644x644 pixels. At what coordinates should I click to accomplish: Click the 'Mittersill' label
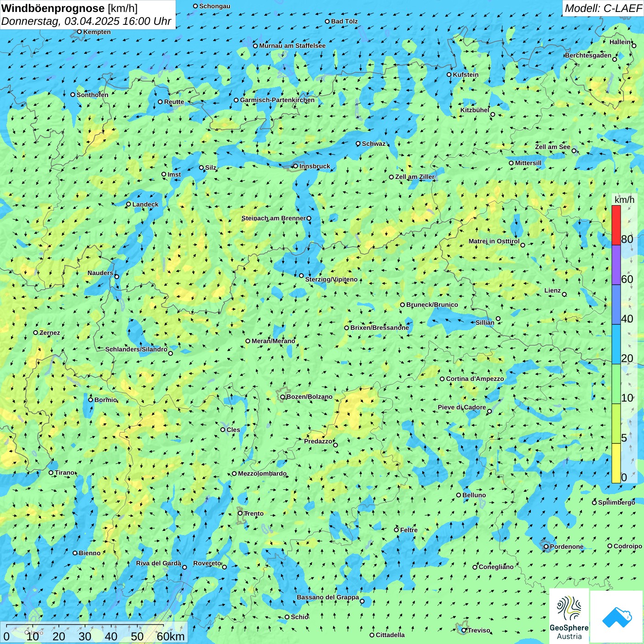point(528,163)
